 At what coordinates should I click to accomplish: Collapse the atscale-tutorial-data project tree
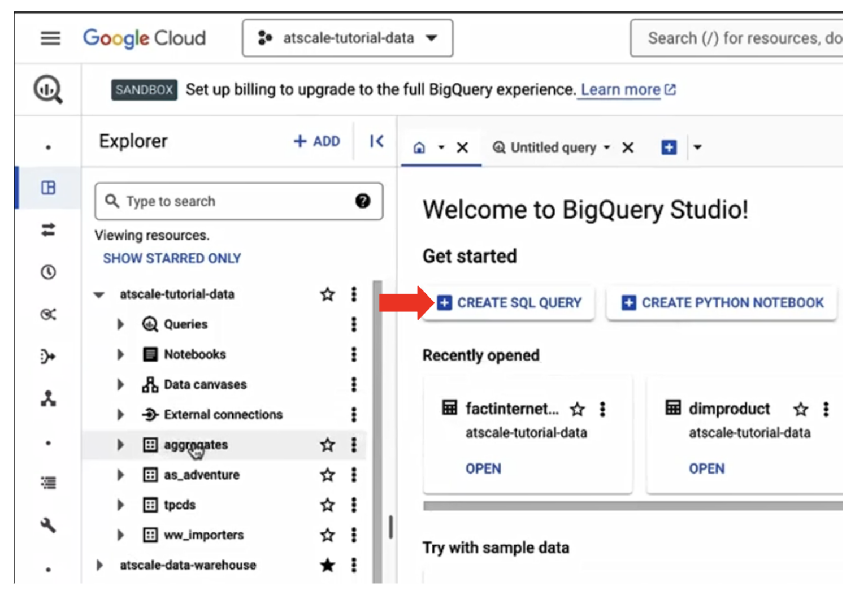(x=99, y=294)
